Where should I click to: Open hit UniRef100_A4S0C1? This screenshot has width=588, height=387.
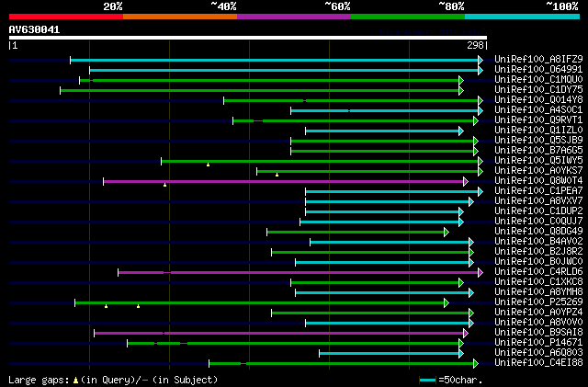[538, 109]
